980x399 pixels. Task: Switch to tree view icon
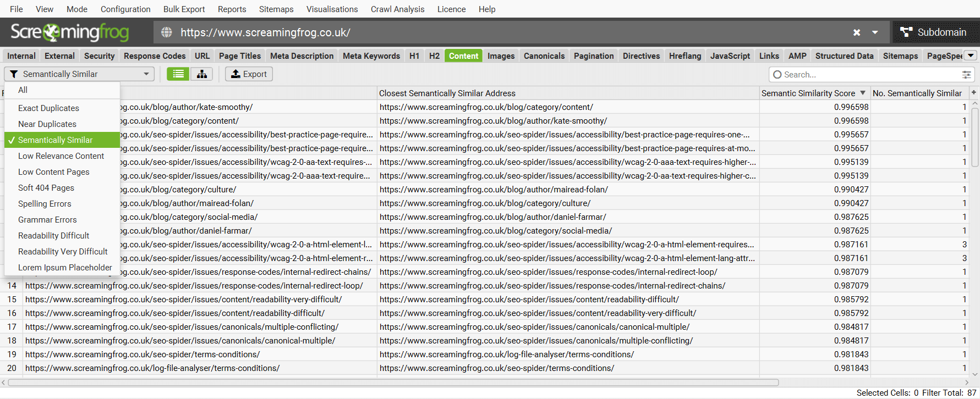(x=202, y=74)
